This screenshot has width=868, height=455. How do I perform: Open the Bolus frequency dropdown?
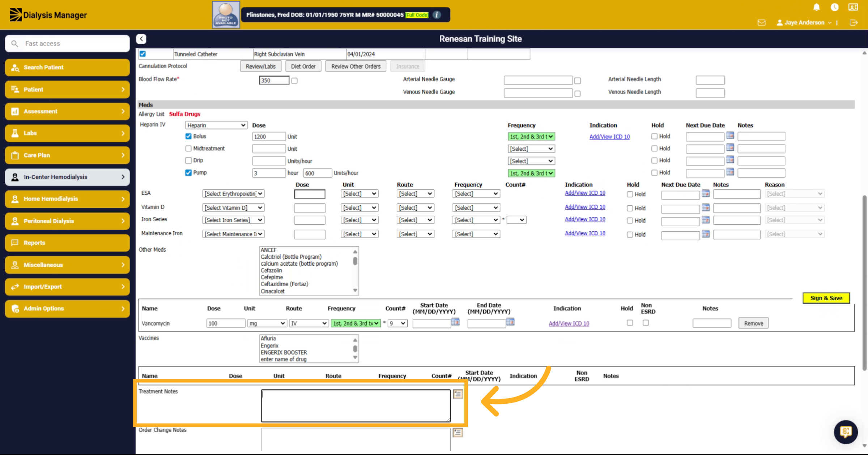point(531,137)
